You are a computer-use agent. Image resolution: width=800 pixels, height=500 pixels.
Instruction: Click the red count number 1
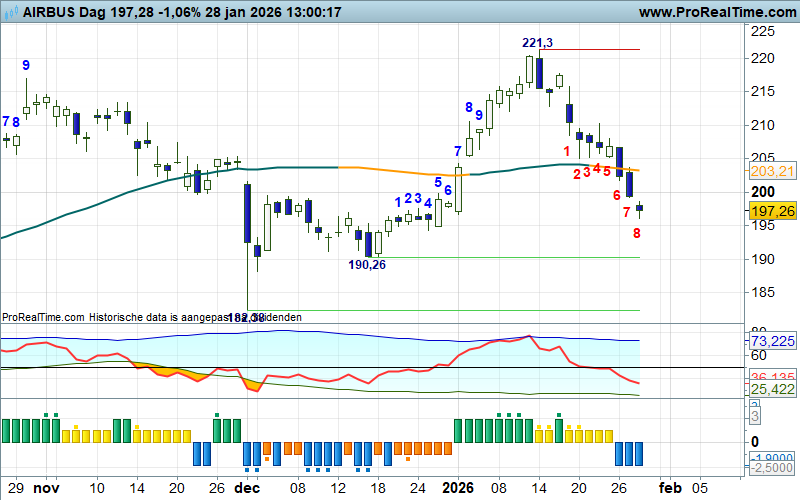pyautogui.click(x=566, y=150)
